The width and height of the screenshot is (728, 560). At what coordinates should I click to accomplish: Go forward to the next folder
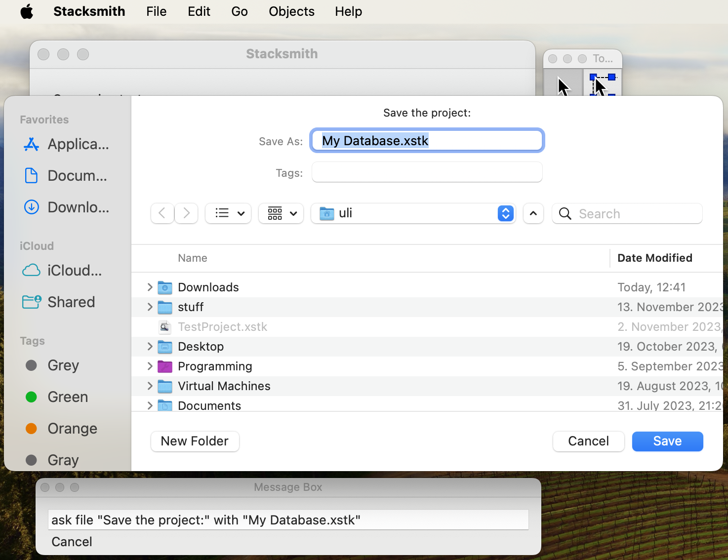pyautogui.click(x=186, y=213)
